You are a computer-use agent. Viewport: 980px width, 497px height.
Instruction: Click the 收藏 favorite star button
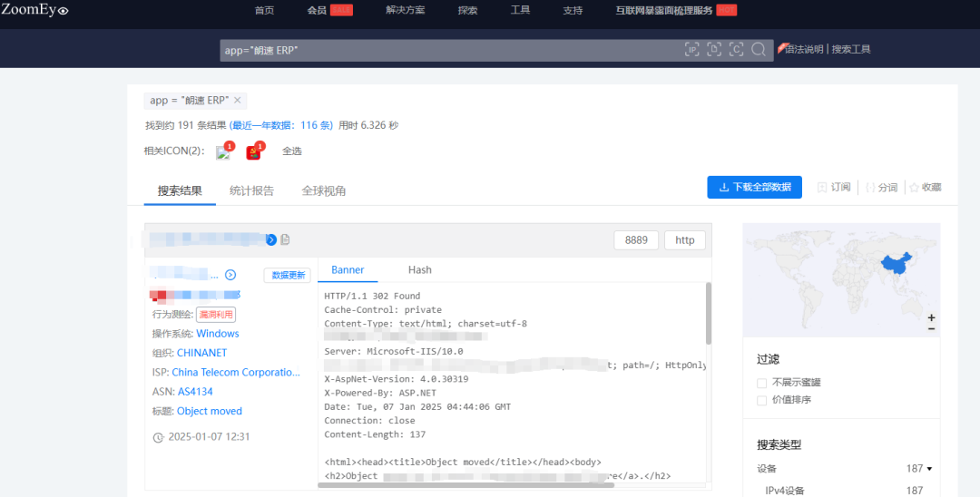click(925, 188)
